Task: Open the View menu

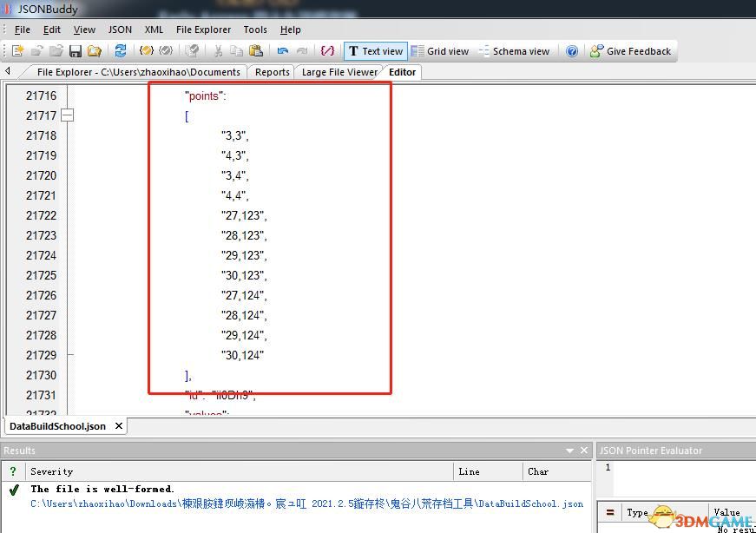Action: pyautogui.click(x=84, y=30)
